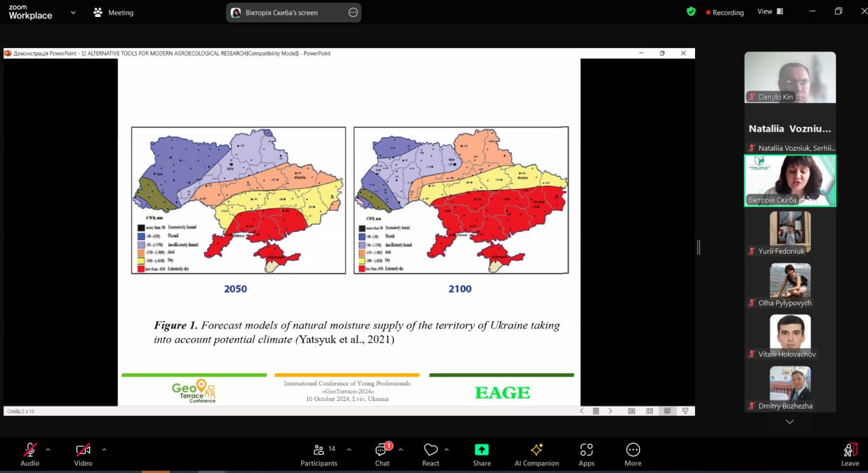Click the EAGE logo on slide
This screenshot has width=868, height=473.
point(502,392)
